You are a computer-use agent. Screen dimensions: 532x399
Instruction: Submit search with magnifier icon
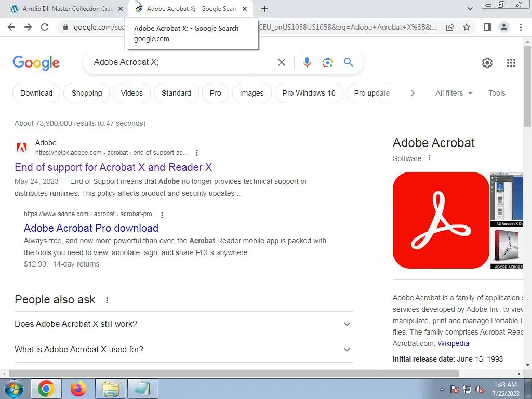[x=348, y=62]
